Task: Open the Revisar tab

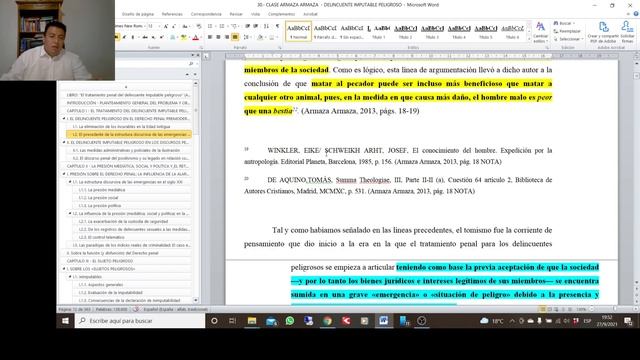Action: [x=236, y=14]
